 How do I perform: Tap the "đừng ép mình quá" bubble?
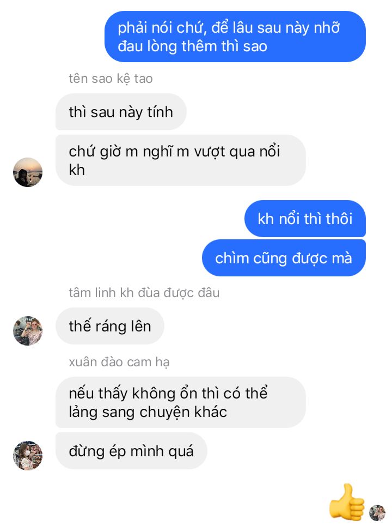pyautogui.click(x=131, y=451)
